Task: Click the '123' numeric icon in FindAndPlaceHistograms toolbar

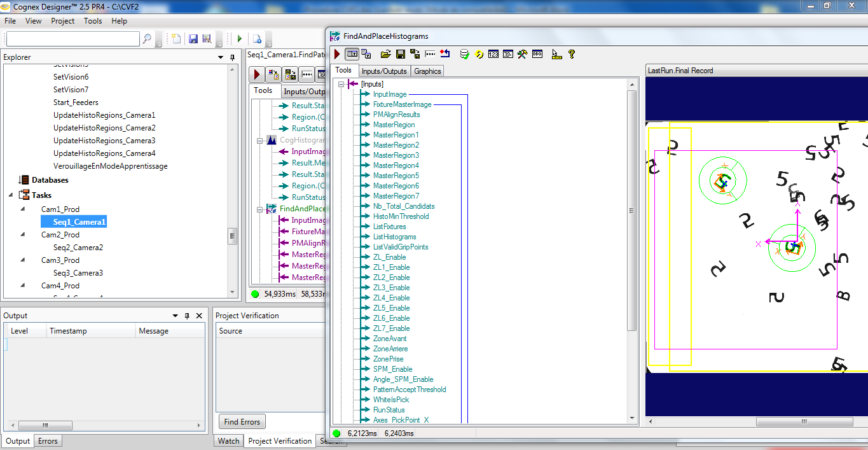Action: (493, 54)
